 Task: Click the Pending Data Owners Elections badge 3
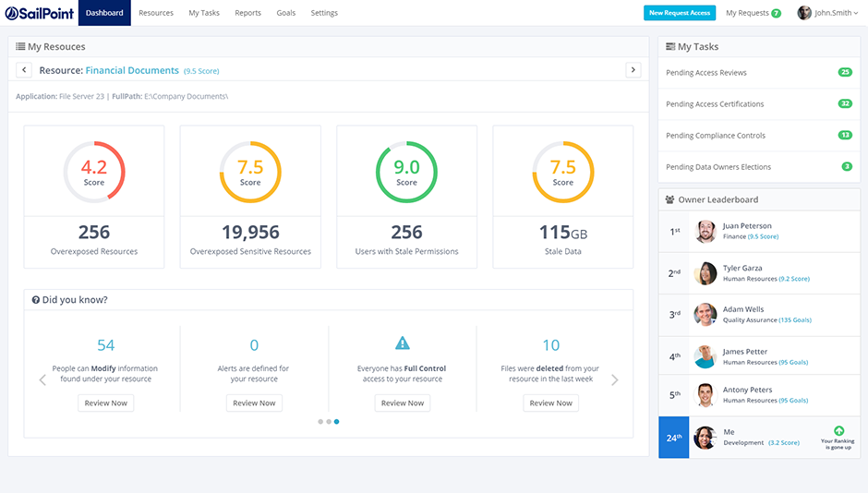pos(847,166)
